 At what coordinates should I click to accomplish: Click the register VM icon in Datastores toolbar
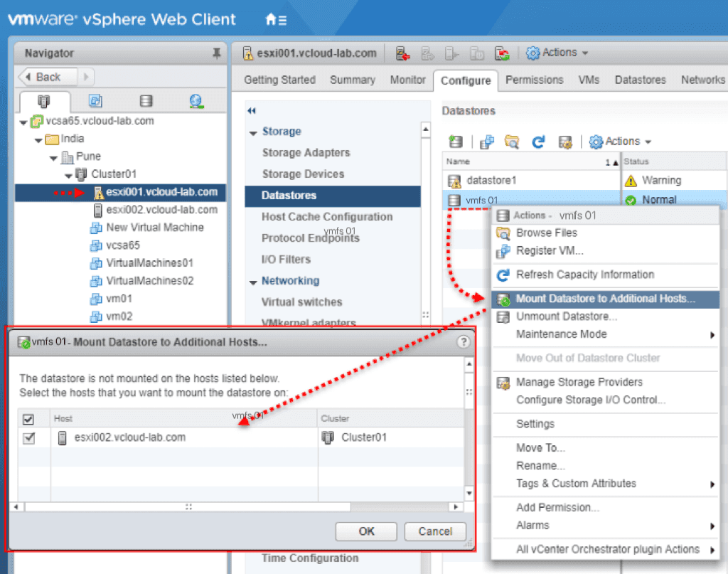[486, 142]
